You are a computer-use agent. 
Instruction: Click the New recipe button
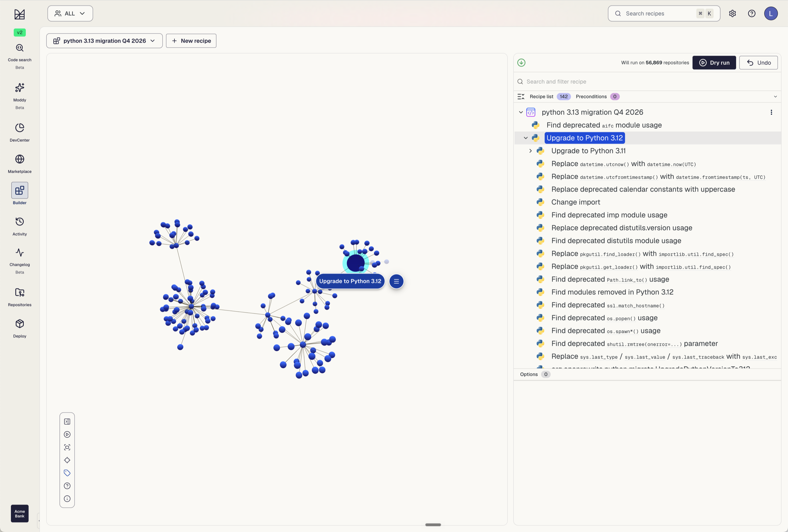click(x=191, y=41)
